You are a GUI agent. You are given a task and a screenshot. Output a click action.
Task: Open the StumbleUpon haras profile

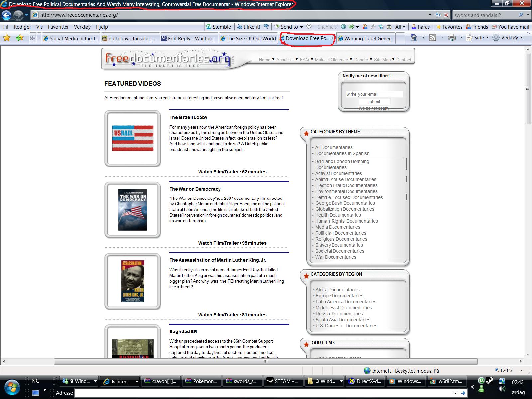click(x=421, y=27)
